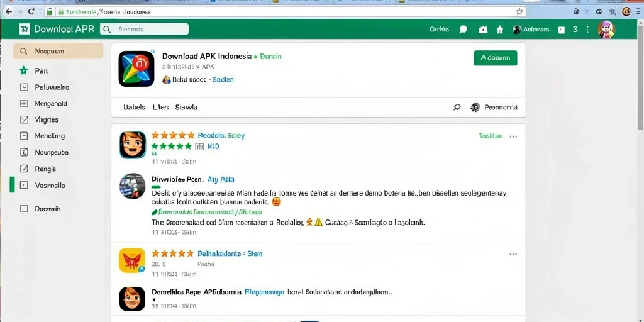This screenshot has width=644, height=322.
Task: Click the Download APR logo icon
Action: pyautogui.click(x=25, y=29)
